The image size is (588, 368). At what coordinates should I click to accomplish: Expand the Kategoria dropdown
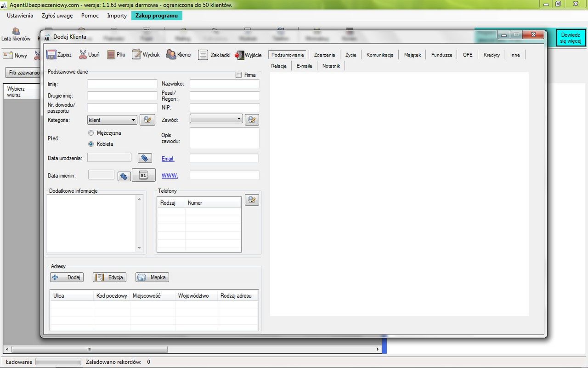tap(134, 120)
